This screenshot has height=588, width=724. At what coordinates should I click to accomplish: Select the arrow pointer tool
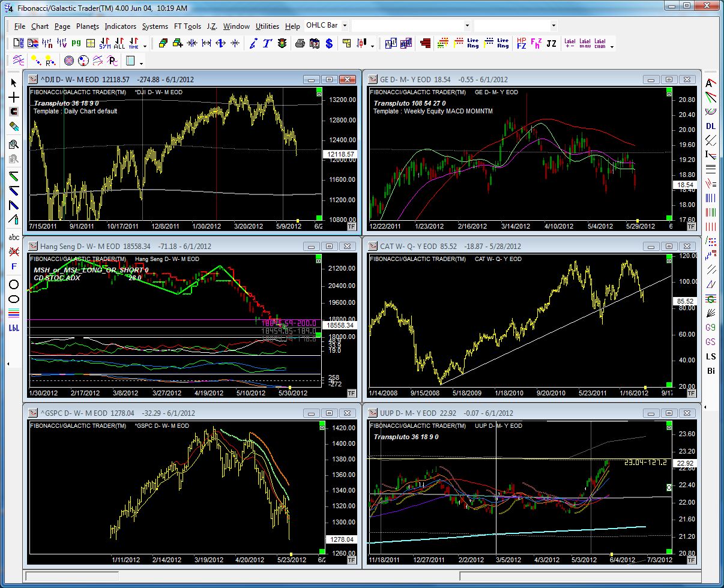14,82
